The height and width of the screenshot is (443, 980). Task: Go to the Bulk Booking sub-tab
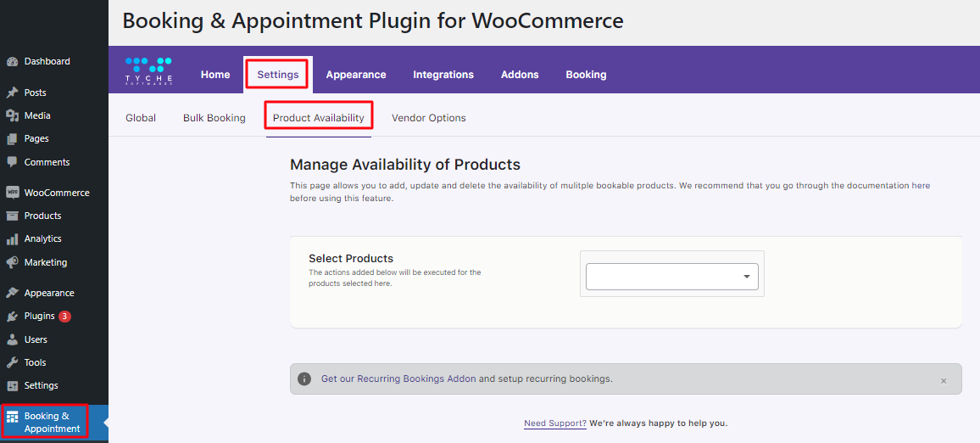pyautogui.click(x=214, y=118)
